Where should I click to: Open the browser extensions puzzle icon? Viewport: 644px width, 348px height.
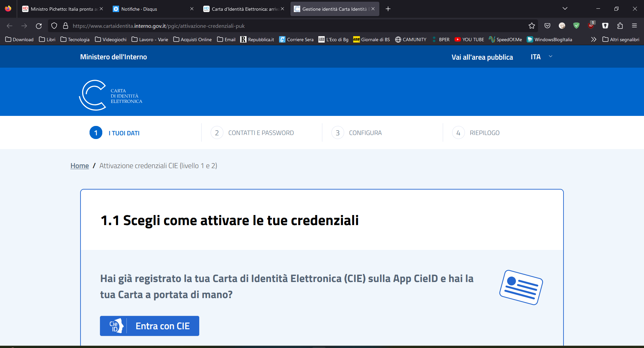coord(620,26)
